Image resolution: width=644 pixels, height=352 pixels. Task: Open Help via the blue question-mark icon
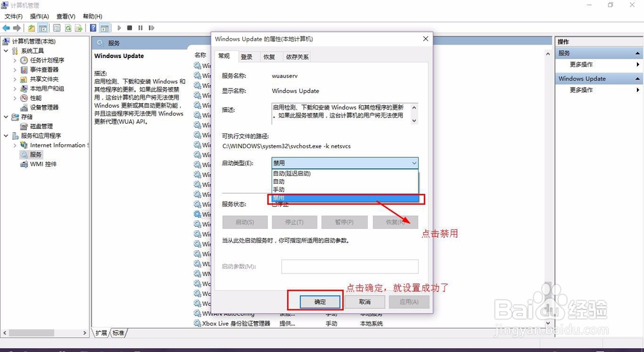93,28
